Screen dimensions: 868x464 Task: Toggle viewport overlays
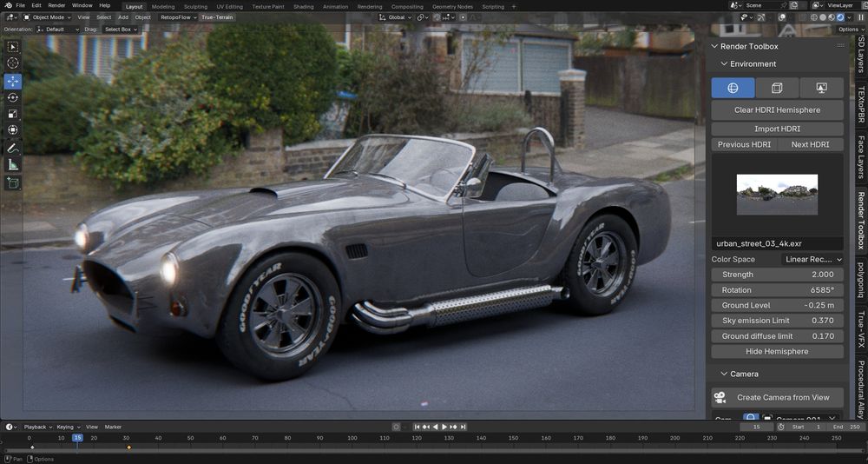tap(782, 17)
